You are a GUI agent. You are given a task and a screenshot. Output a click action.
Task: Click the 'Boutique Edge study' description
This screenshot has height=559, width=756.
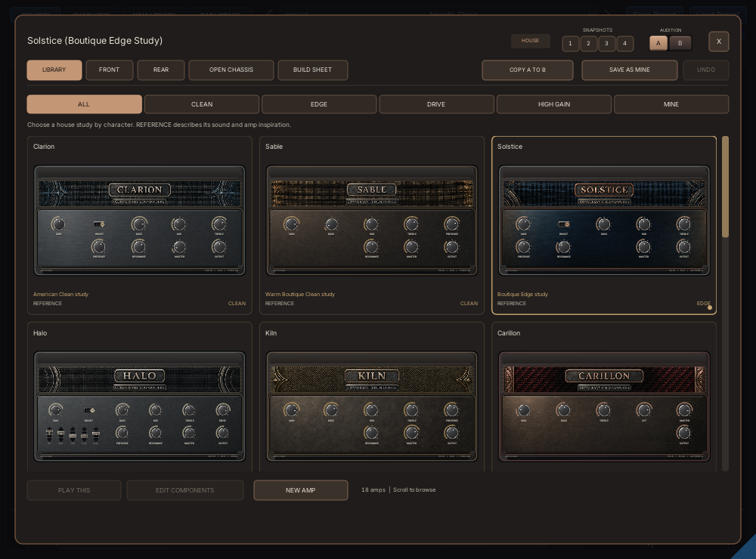(522, 294)
